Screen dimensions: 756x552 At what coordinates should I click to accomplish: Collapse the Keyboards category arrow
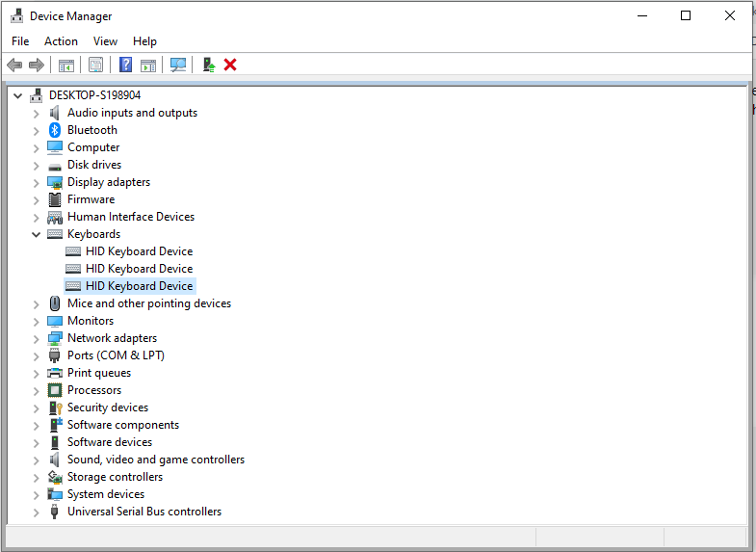click(x=36, y=234)
